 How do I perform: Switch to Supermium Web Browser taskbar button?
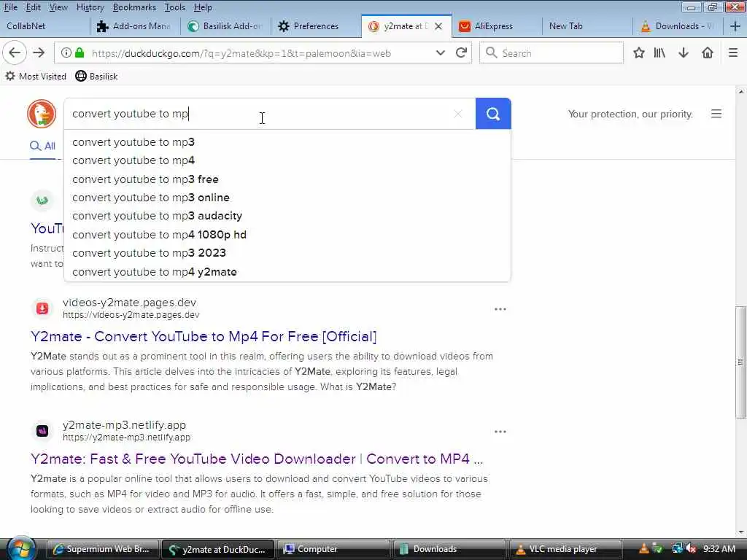click(102, 549)
